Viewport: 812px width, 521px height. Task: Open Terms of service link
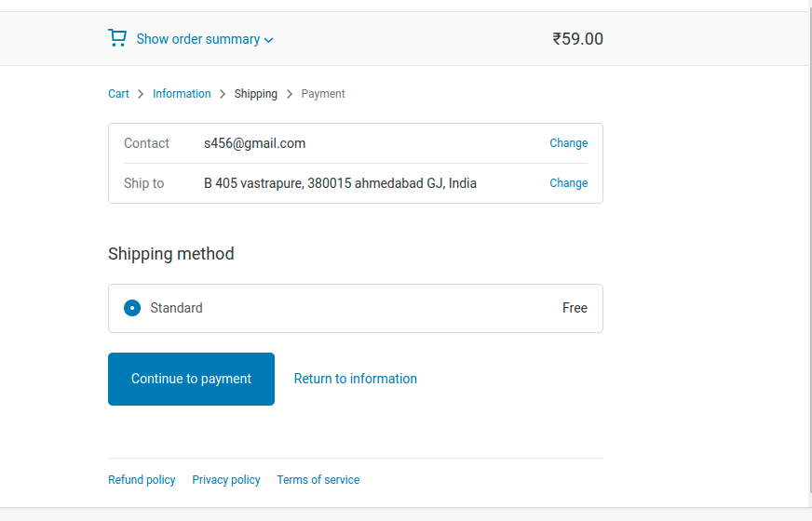[x=318, y=480]
